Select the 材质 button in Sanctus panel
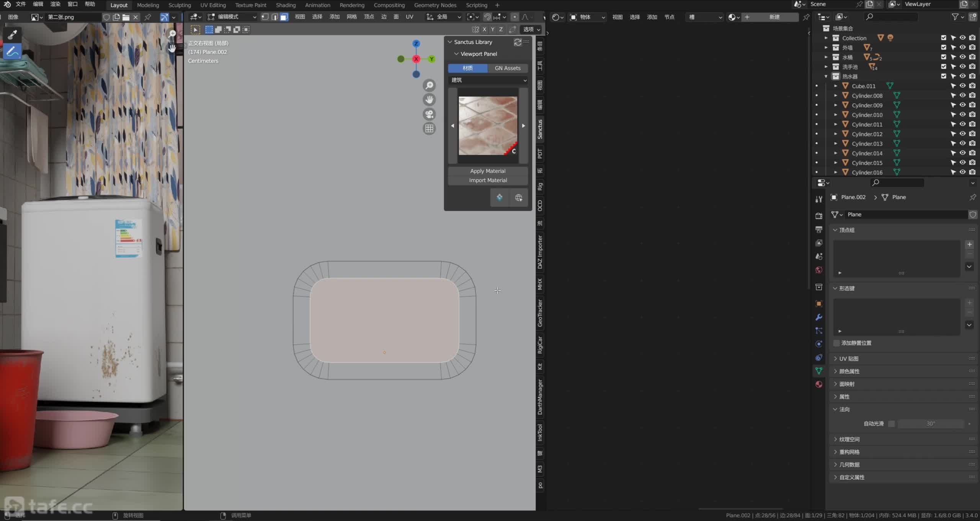This screenshot has height=521, width=980. pos(468,68)
